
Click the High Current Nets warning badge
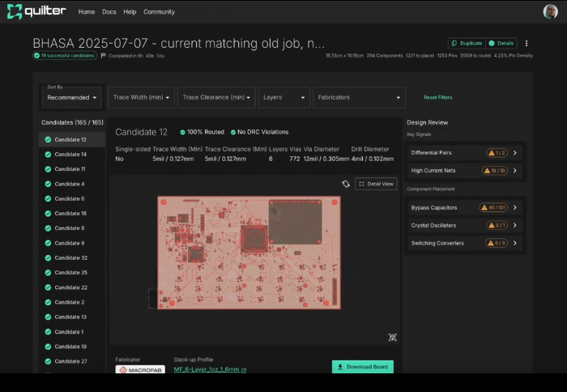click(497, 170)
